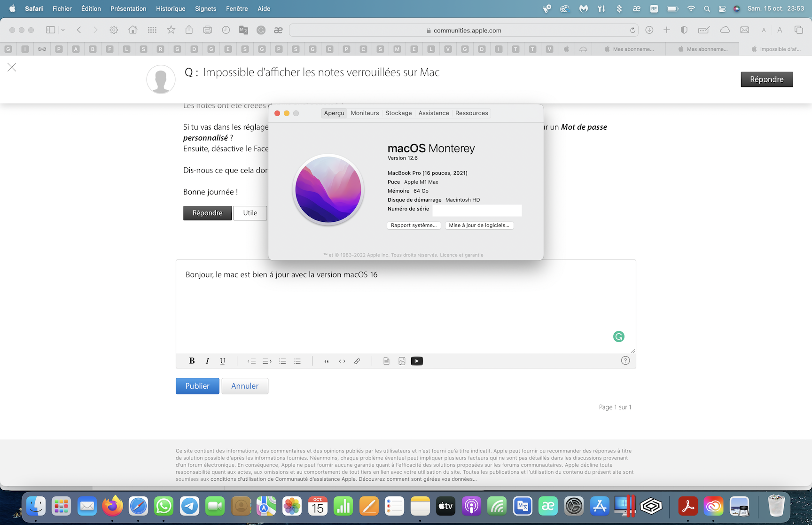Click the question author avatar
This screenshot has width=812, height=525.
(x=161, y=79)
